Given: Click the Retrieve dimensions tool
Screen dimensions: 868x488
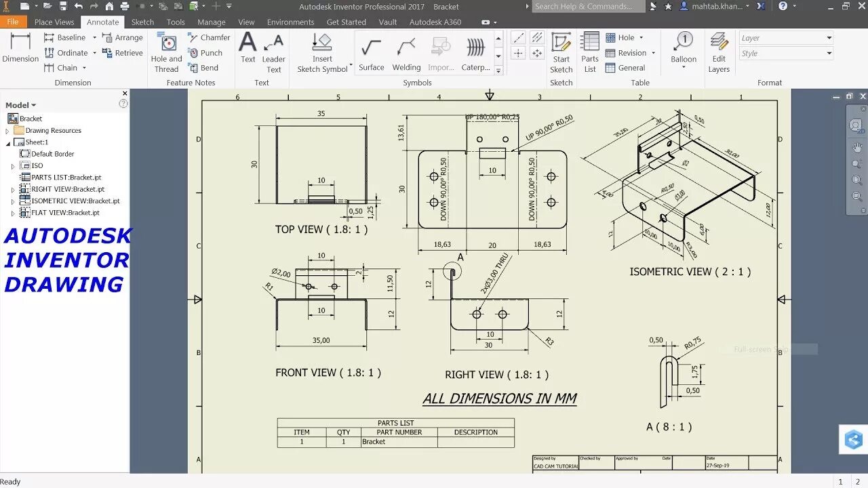Looking at the screenshot, I should click(x=123, y=53).
